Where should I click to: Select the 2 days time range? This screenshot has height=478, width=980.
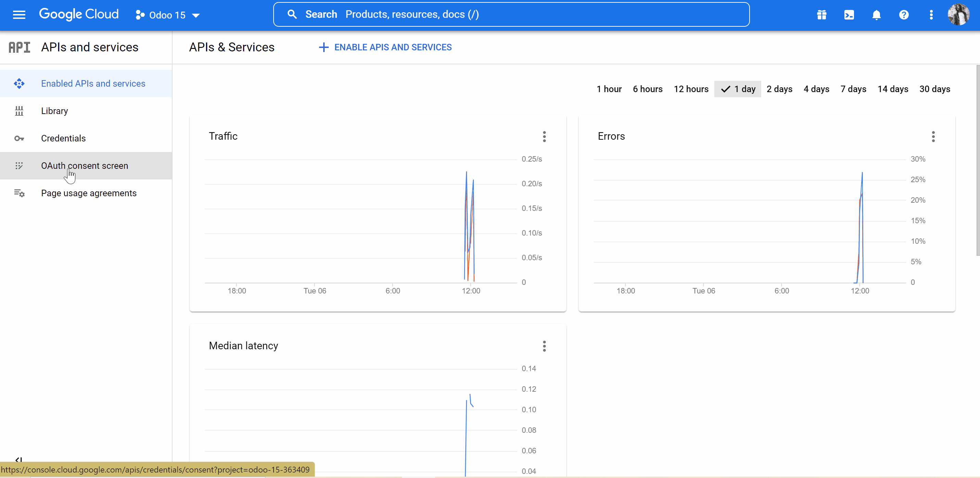(x=779, y=89)
